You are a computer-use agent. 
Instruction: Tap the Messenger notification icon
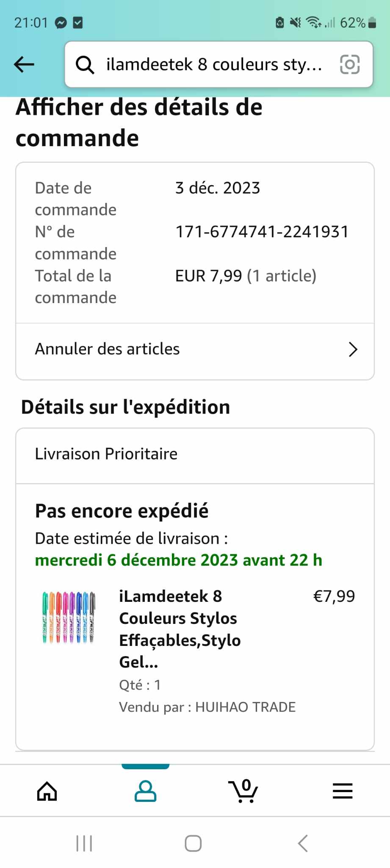(61, 23)
